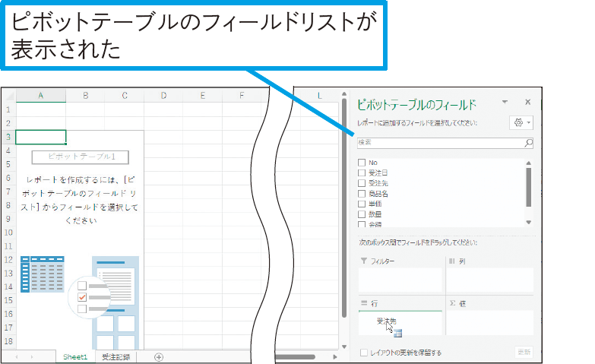Image resolution: width=595 pixels, height=364 pixels.
Task: Add a new sheet with plus icon
Action: 159,357
